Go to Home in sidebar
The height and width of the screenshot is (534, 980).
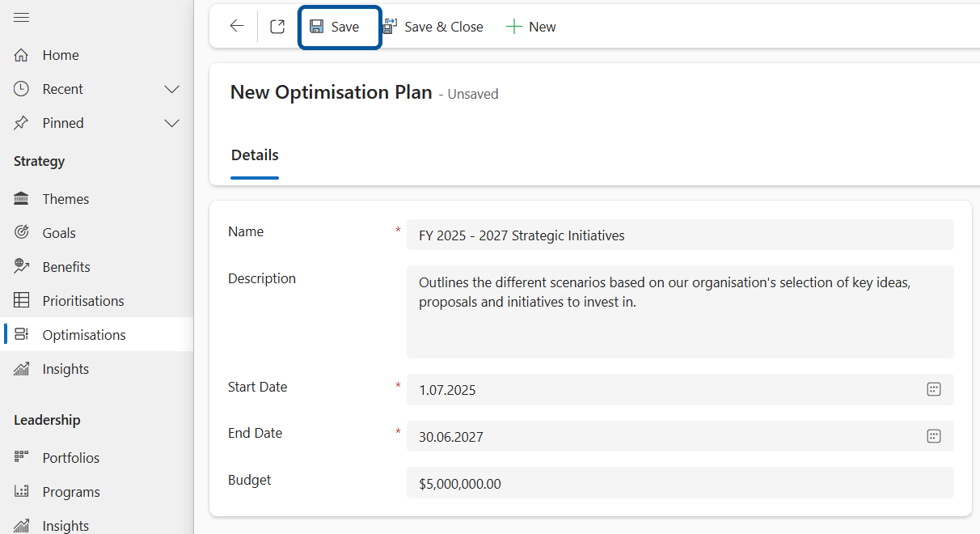[x=61, y=55]
